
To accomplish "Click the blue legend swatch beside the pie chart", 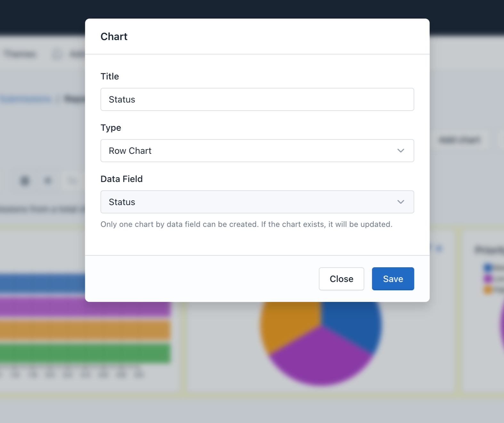I will (x=488, y=267).
